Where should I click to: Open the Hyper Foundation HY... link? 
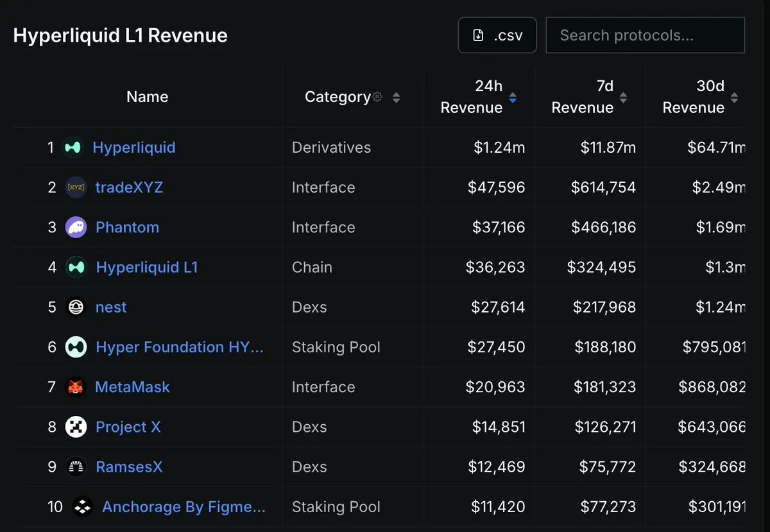pos(180,347)
